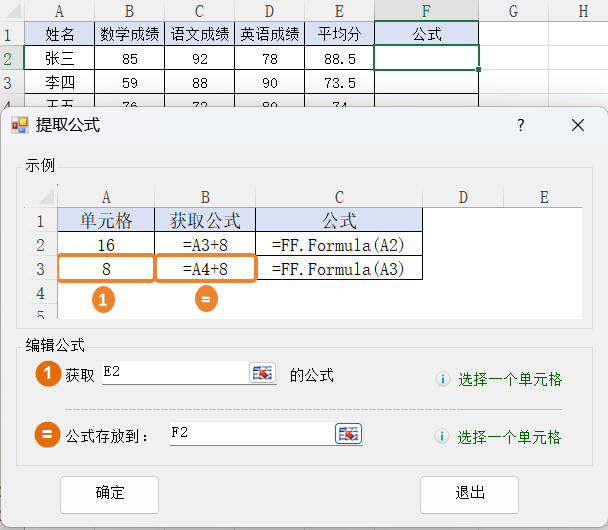Click cell E2 with value 88.5
Viewport: 608px width, 530px height.
(x=340, y=58)
